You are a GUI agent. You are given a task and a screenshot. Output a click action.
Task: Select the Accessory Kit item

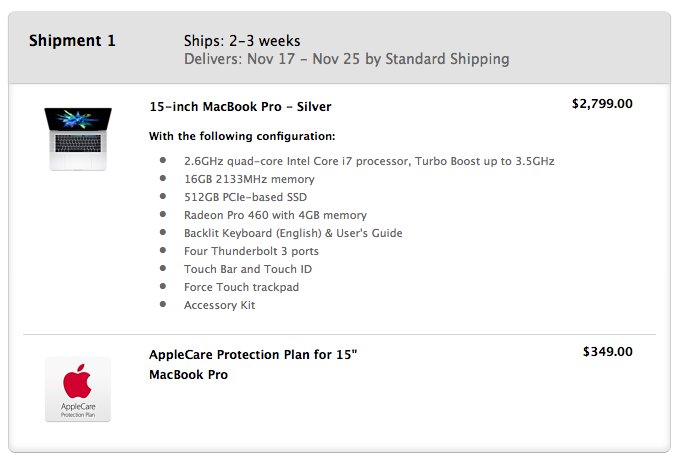coord(220,305)
